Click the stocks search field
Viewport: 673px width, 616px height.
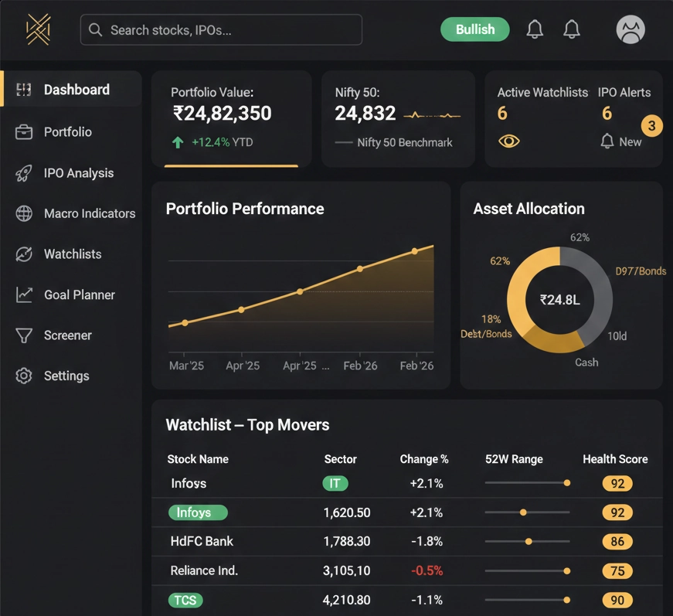click(x=220, y=29)
